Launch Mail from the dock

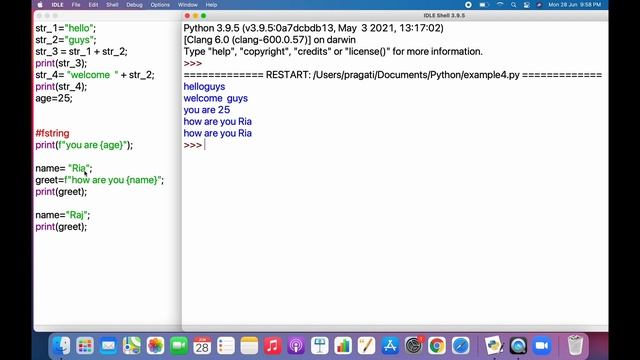108,346
